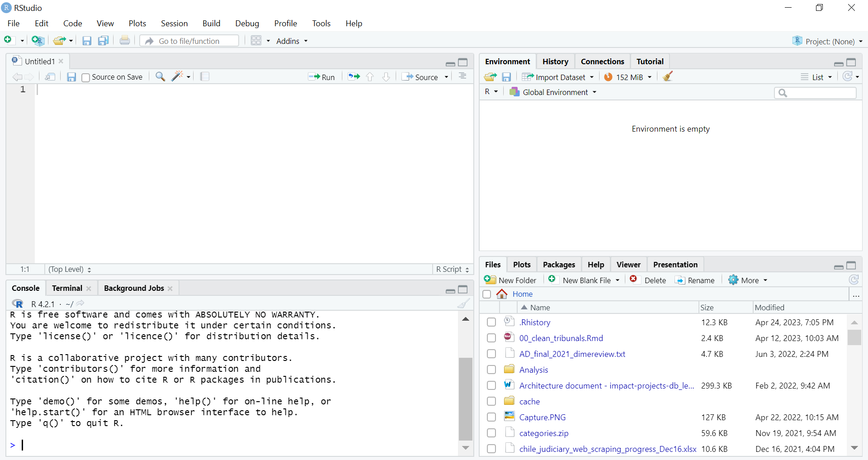
Task: Click the find/replace magnifier icon in editor
Action: coord(160,77)
